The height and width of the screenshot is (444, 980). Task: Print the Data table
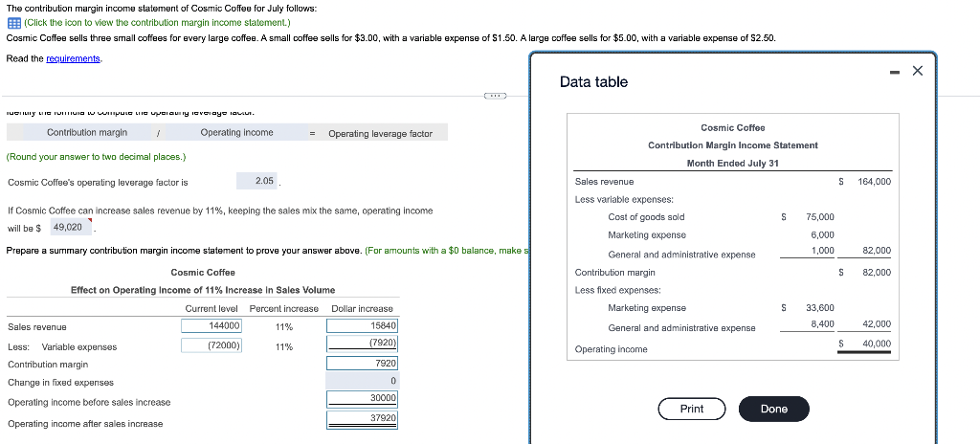point(691,409)
